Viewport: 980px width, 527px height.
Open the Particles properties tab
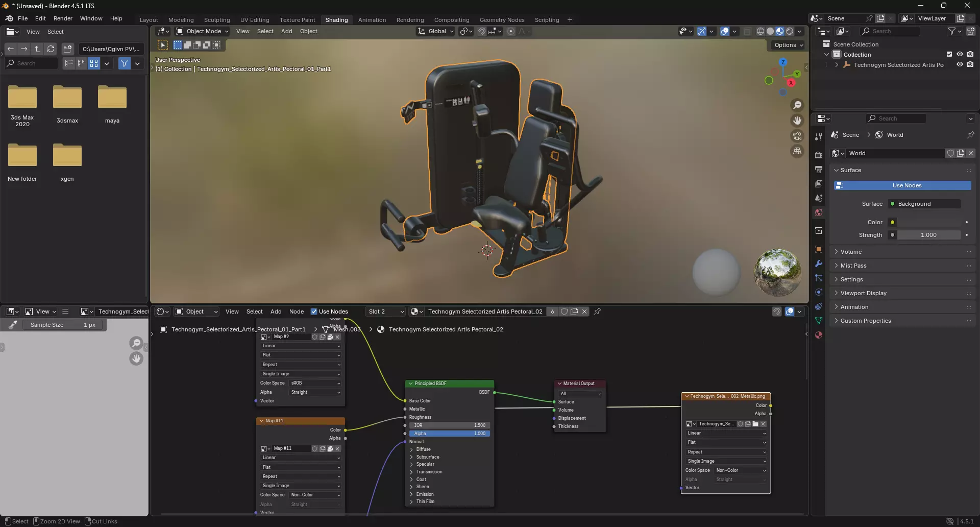(819, 278)
